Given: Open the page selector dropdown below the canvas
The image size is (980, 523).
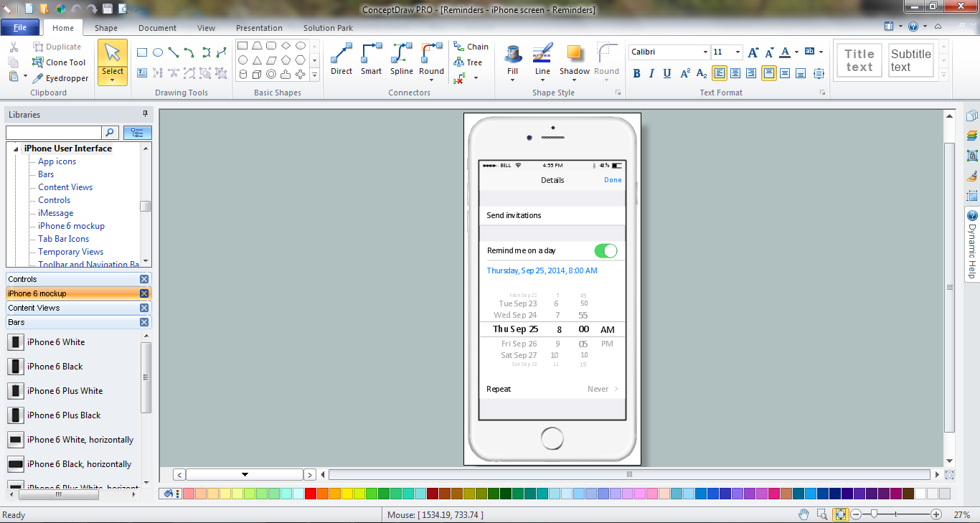Looking at the screenshot, I should coord(245,474).
